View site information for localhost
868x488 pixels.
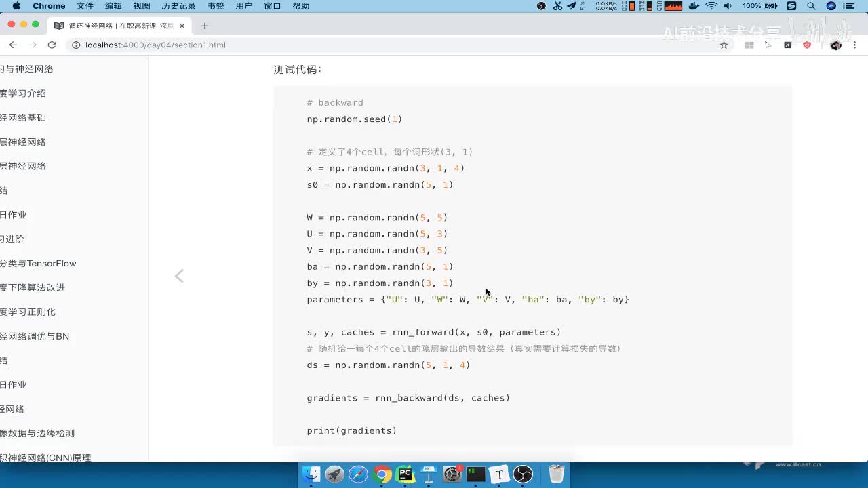click(x=76, y=45)
